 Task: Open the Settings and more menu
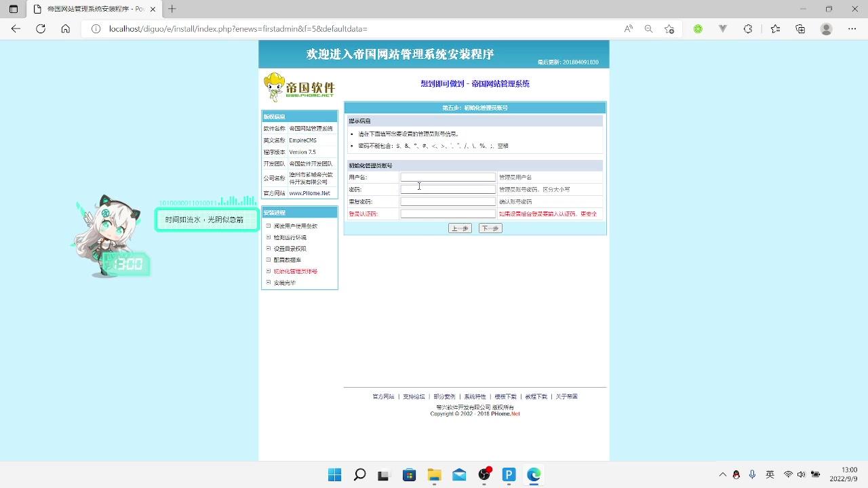[852, 28]
